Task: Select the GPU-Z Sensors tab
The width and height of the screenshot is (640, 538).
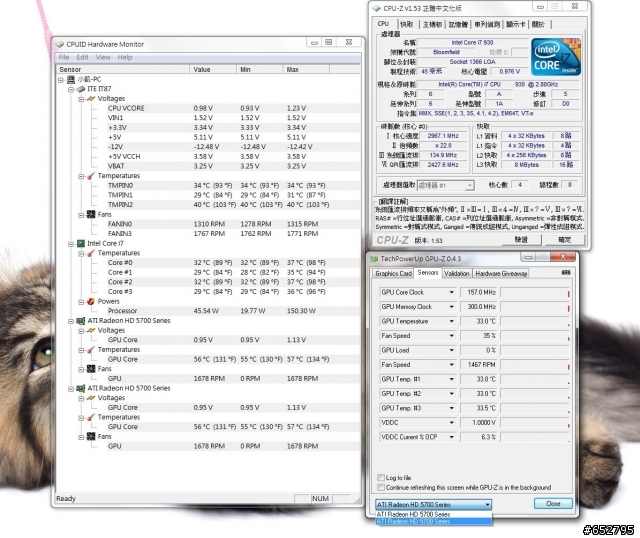Action: pos(428,273)
